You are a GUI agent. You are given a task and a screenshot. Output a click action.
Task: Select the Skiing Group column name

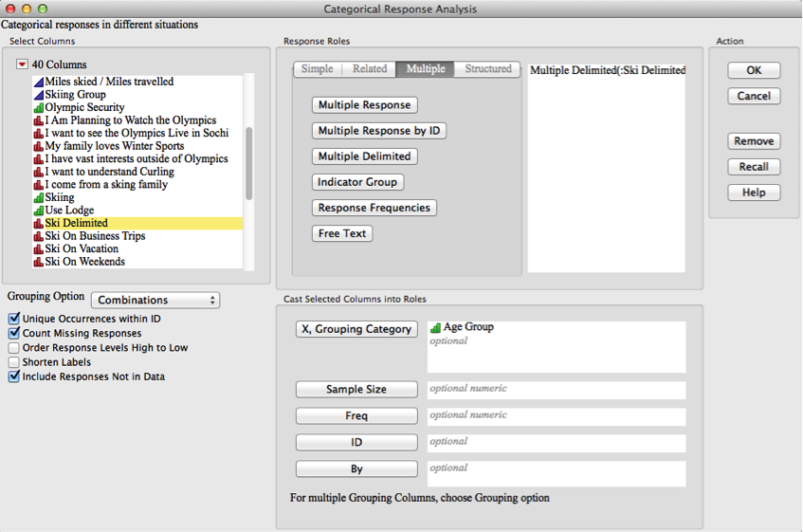pos(75,95)
